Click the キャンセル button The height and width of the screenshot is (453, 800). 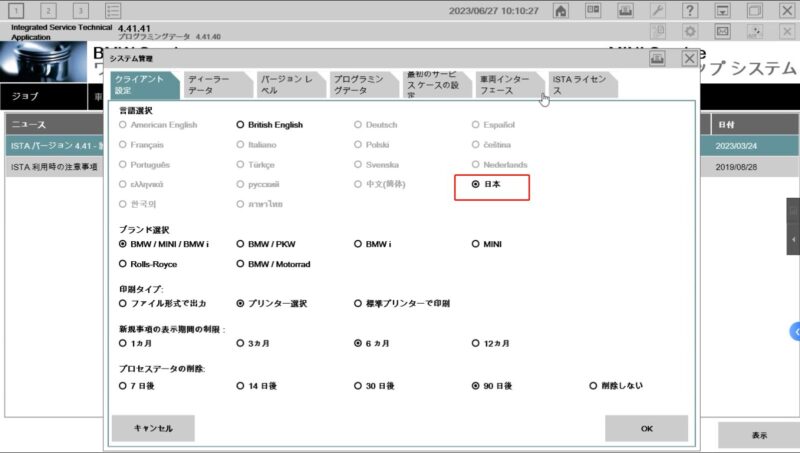tap(153, 428)
